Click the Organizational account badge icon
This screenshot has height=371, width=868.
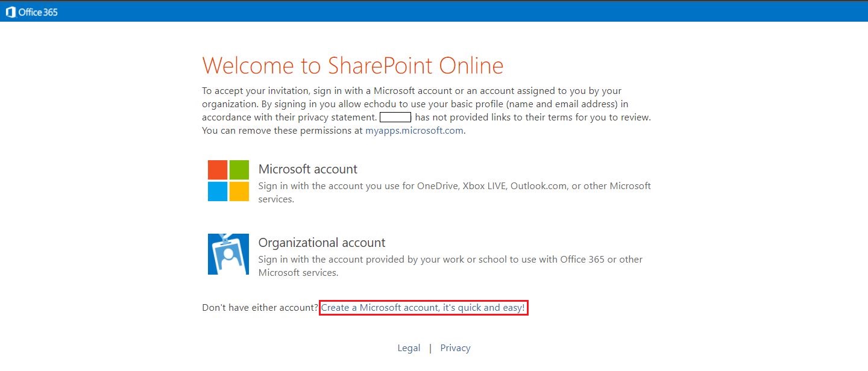coord(228,254)
